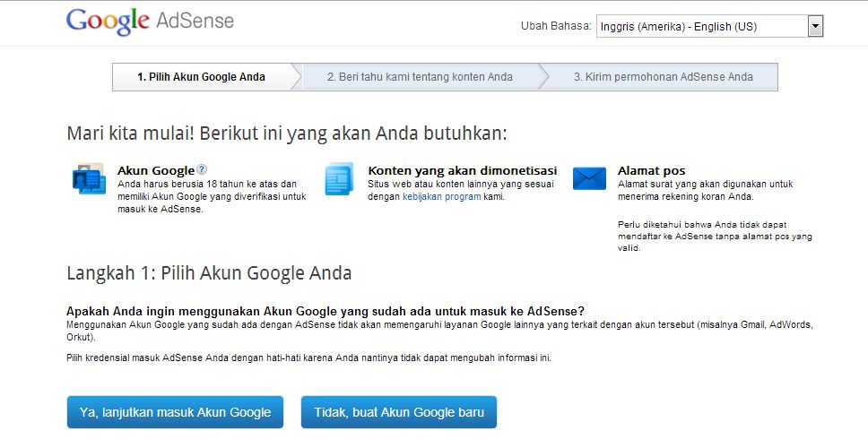Click the Alamat pos heading
The height and width of the screenshot is (448, 868).
point(652,170)
